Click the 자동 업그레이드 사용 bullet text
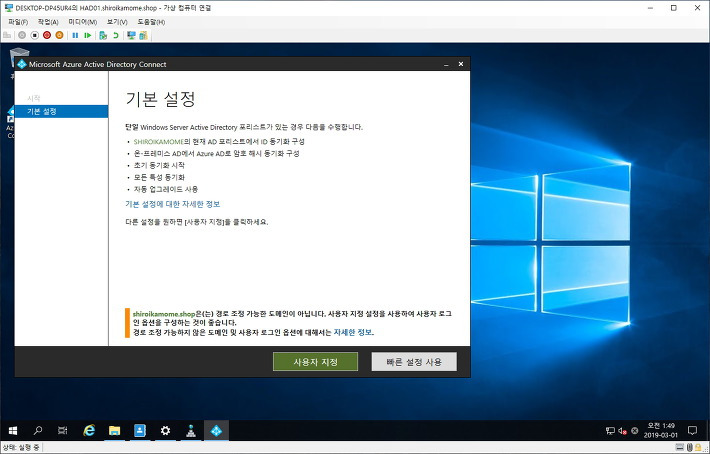The height and width of the screenshot is (454, 710). point(166,189)
